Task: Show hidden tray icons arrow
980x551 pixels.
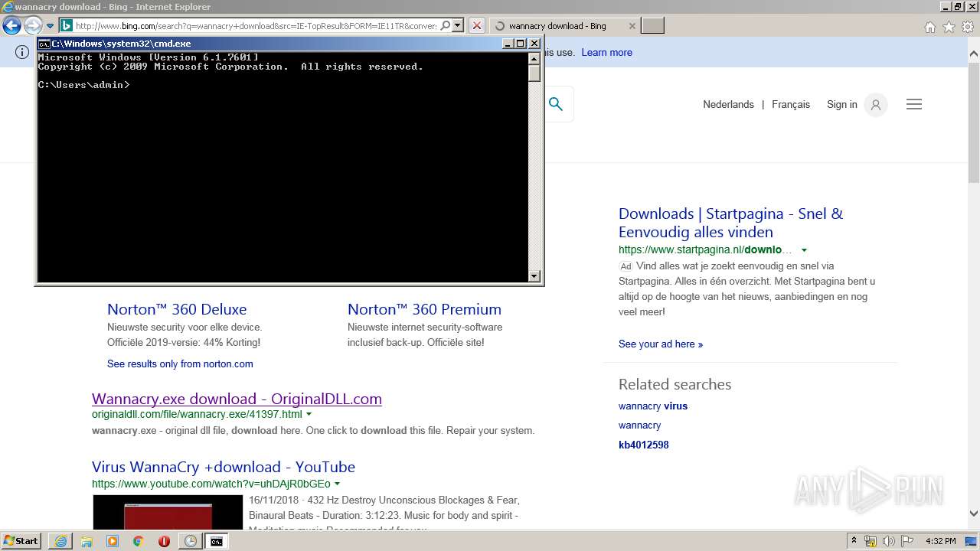Action: 854,541
